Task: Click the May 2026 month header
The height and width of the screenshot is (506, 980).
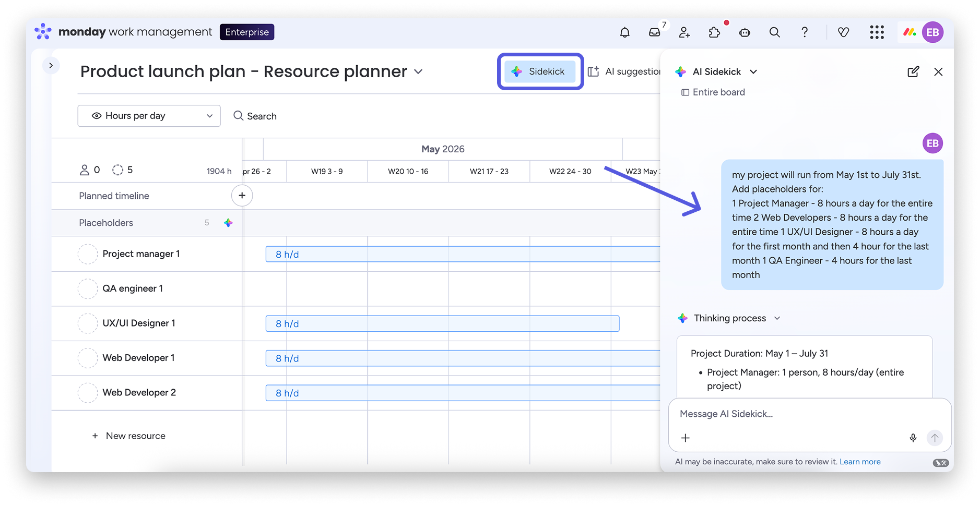Action: pos(443,149)
